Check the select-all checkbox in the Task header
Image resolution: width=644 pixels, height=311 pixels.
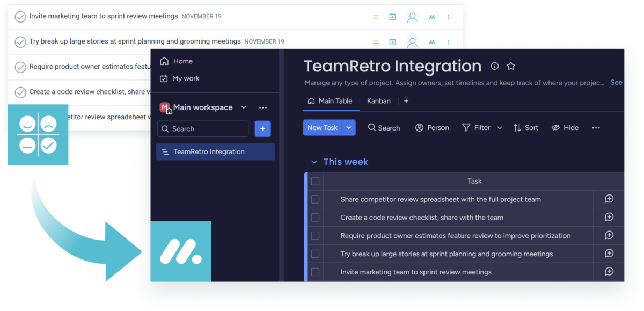(315, 181)
